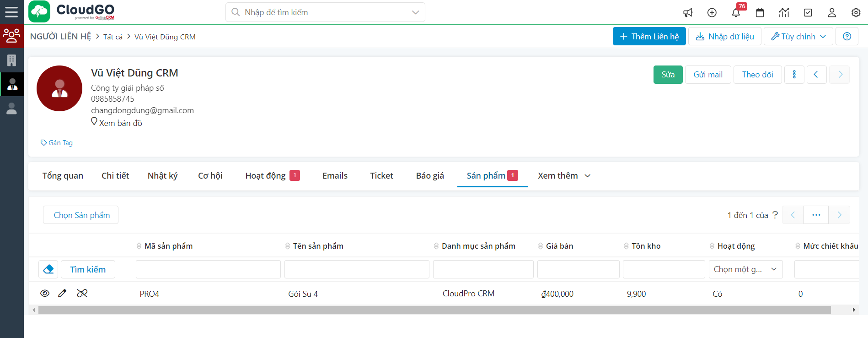Click Tất cả in the breadcrumb
Viewport: 868px width, 338px height.
(x=113, y=37)
